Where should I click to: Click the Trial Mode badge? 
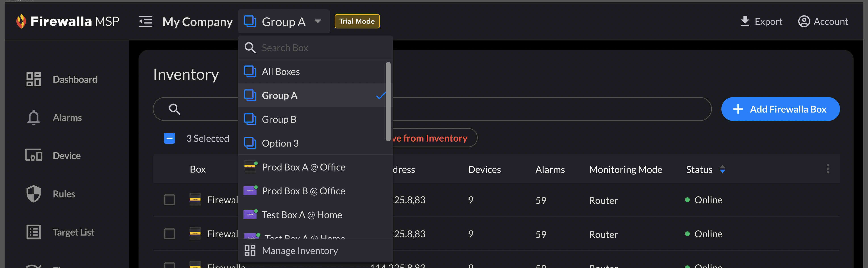(357, 21)
